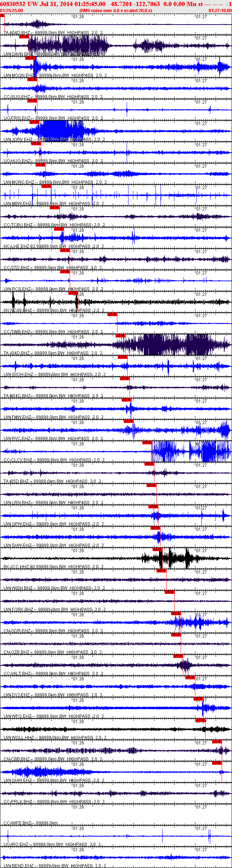Click the CC.WIFE.BHZ station label
Viewport: 232px width, 868px height.
tap(18, 823)
